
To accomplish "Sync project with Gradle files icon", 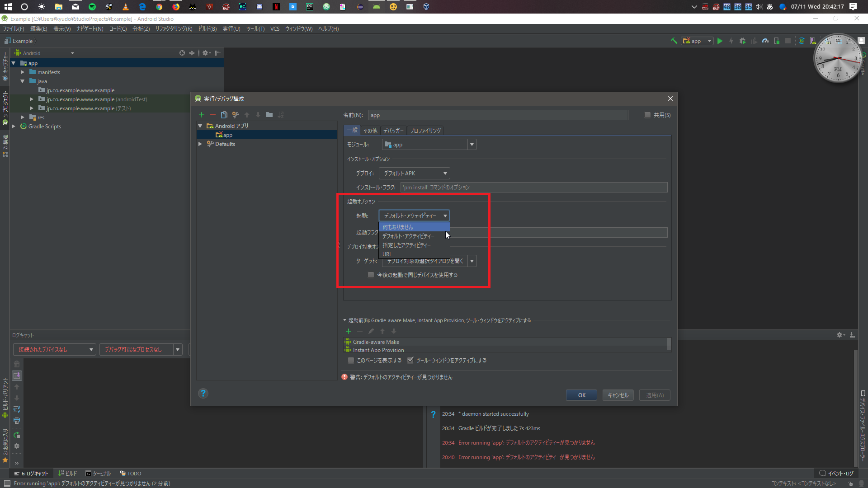I will (802, 41).
